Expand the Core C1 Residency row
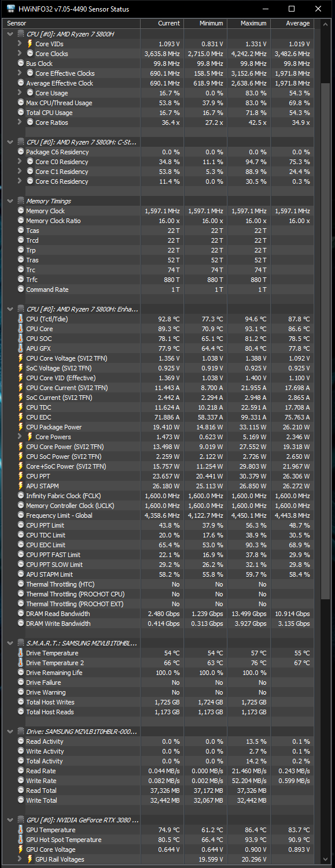 (21, 172)
